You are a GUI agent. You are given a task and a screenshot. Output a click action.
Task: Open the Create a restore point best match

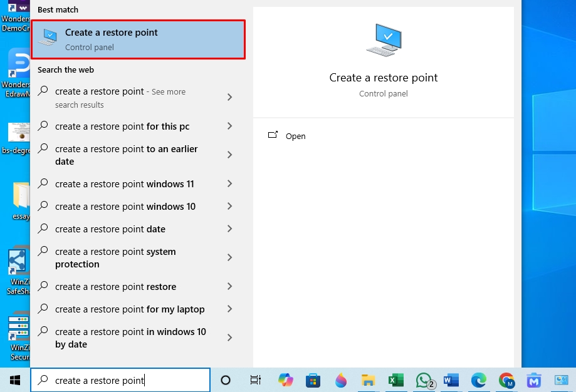pyautogui.click(x=138, y=39)
